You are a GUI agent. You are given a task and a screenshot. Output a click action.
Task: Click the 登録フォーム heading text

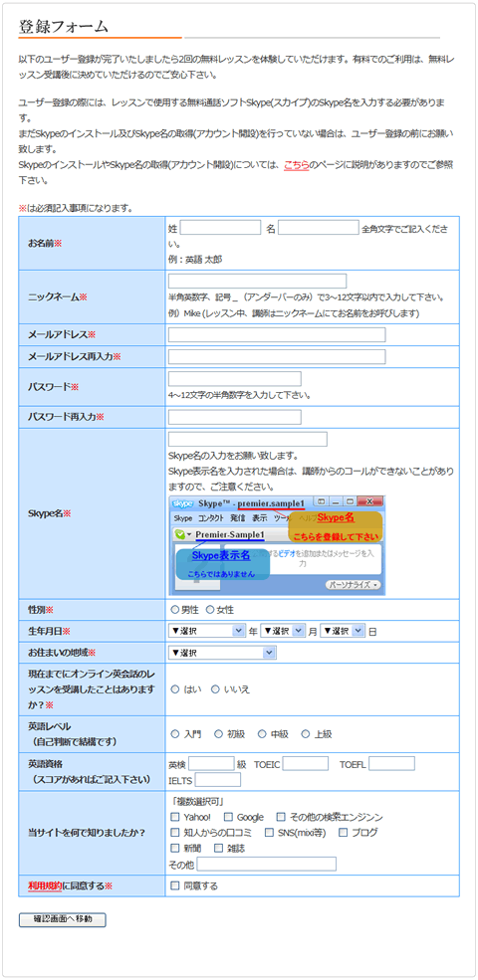[x=63, y=26]
